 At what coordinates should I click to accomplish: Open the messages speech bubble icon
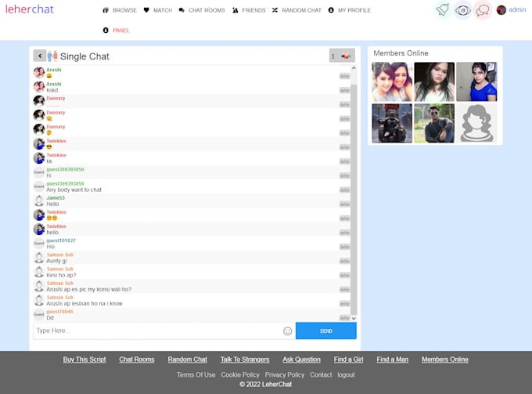pyautogui.click(x=483, y=10)
